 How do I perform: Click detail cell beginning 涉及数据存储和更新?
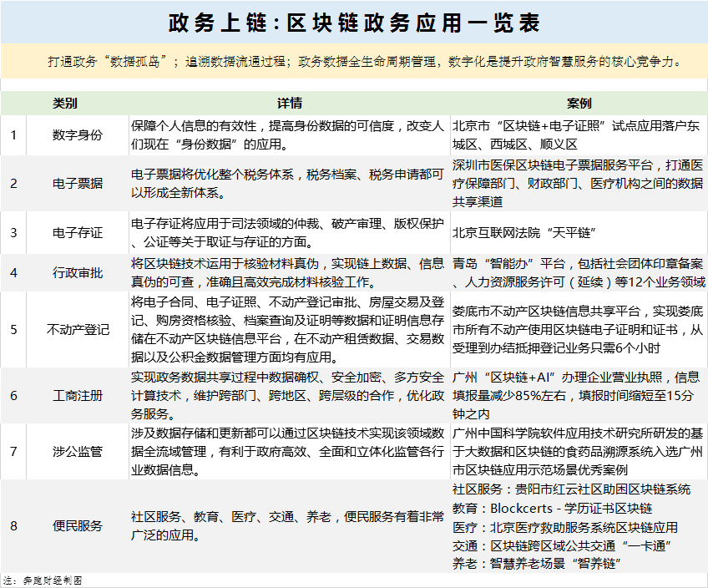pos(290,451)
